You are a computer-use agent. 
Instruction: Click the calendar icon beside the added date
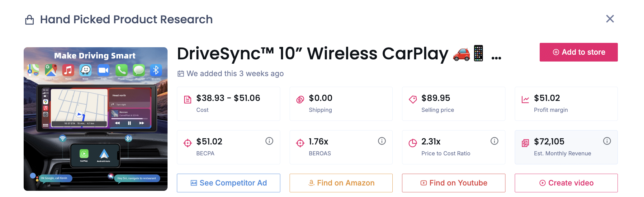click(x=181, y=74)
